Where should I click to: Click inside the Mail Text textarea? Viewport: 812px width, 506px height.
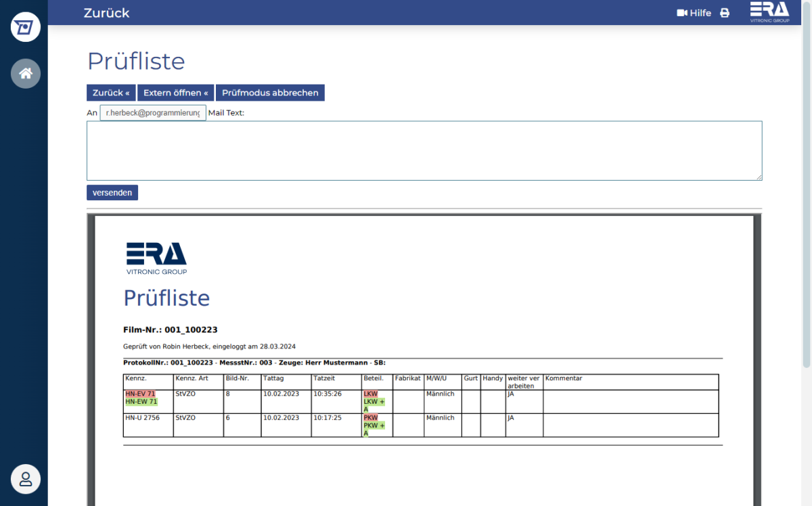click(x=424, y=149)
